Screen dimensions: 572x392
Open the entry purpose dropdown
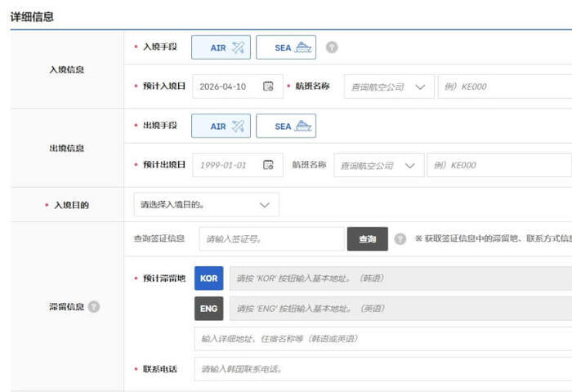click(x=206, y=204)
